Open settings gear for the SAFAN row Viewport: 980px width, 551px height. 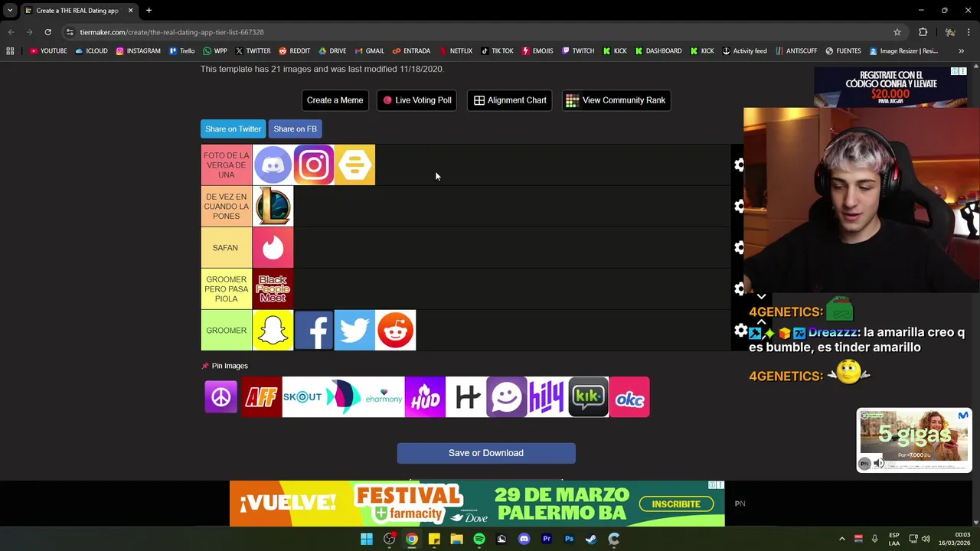click(740, 248)
